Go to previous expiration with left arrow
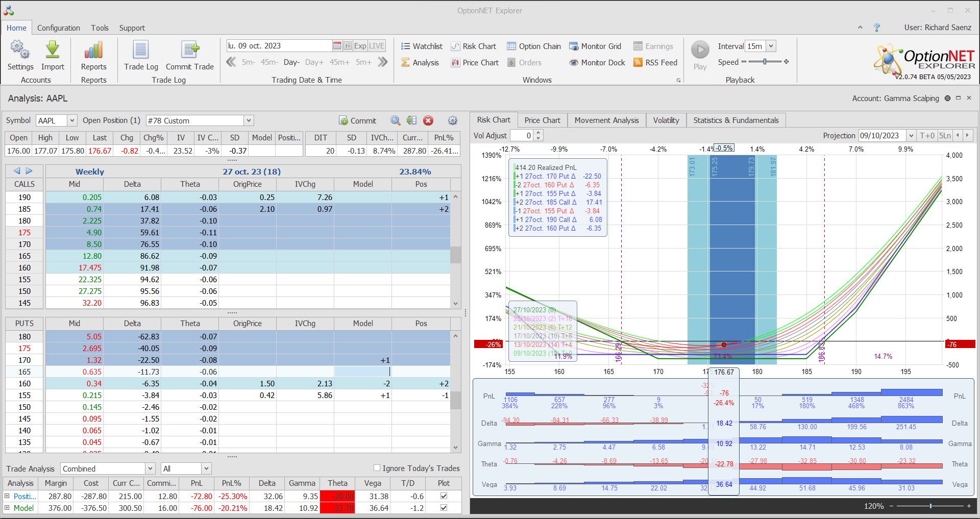This screenshot has width=980, height=519. (17, 171)
